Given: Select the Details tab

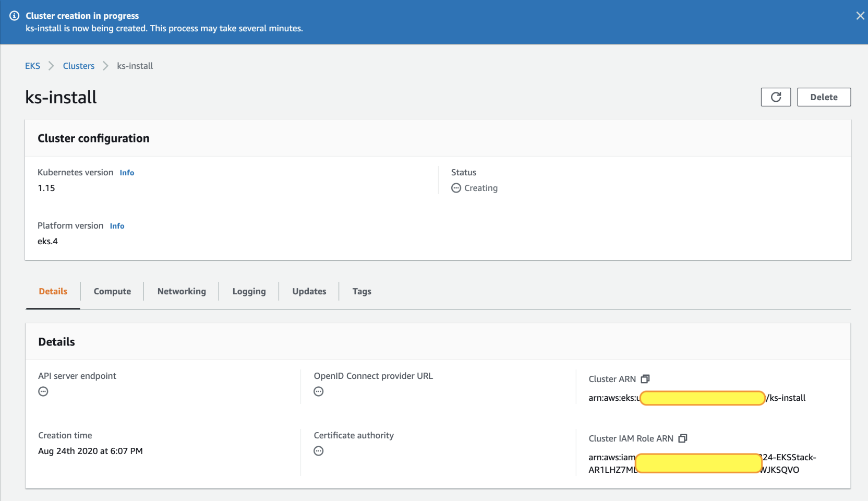Looking at the screenshot, I should 53,291.
